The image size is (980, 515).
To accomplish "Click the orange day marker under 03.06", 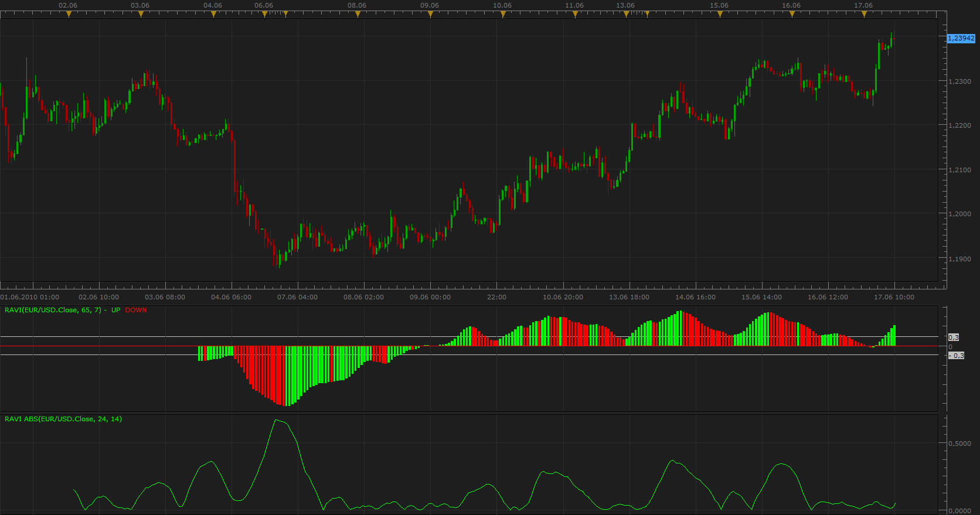I will (x=141, y=14).
